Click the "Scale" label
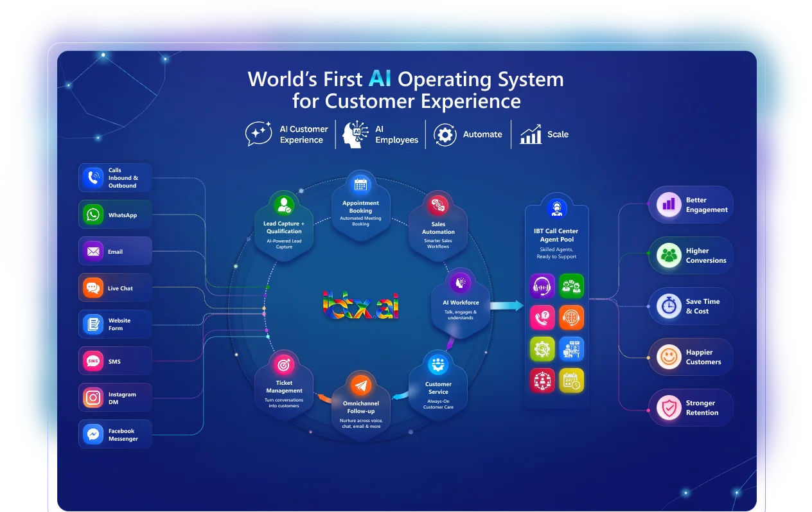Viewport: 812px width, 512px height. [x=558, y=134]
